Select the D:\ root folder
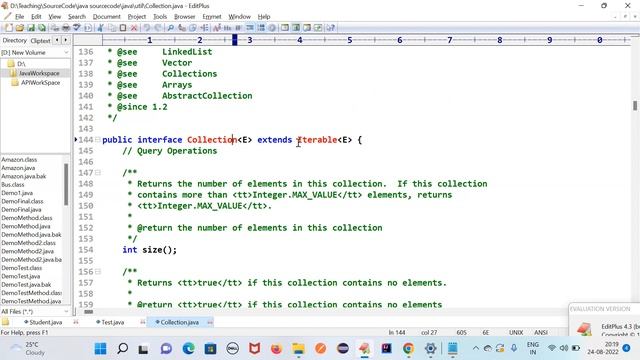 click(x=21, y=64)
